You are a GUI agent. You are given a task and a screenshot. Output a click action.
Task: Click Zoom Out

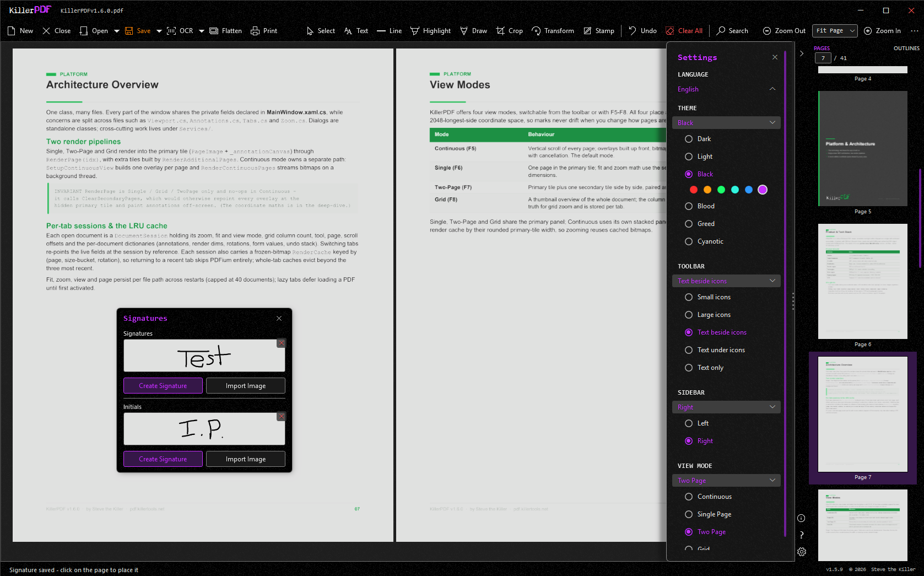coord(784,31)
